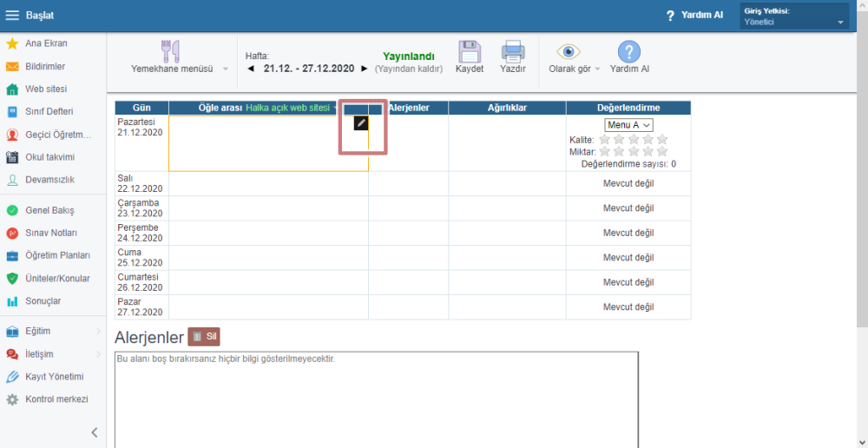The image size is (868, 448).
Task: Click the Başlat title in top bar
Action: pos(40,16)
